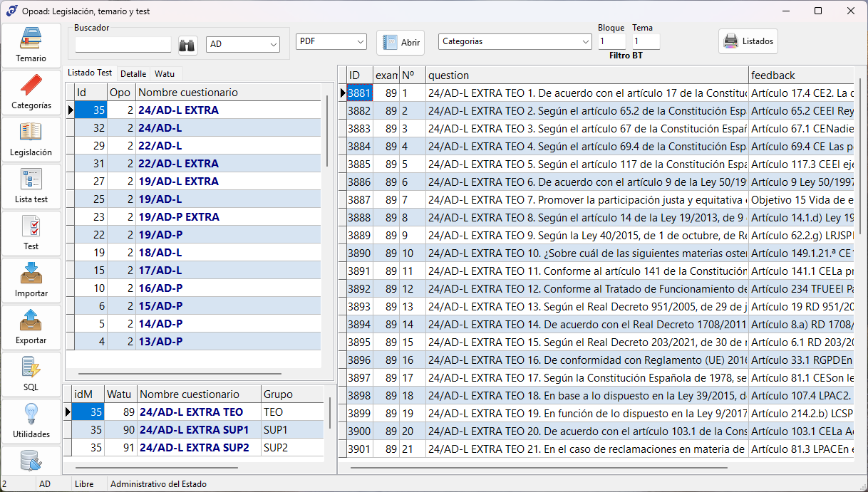Screen dimensions: 868x492
Task: Click the binoculars search button
Action: 187,45
